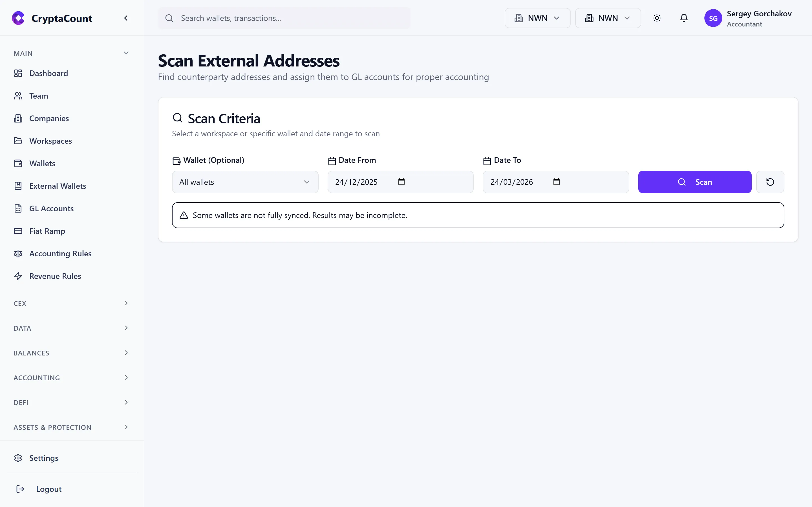Select the Team sidebar icon
The width and height of the screenshot is (812, 507).
(18, 95)
